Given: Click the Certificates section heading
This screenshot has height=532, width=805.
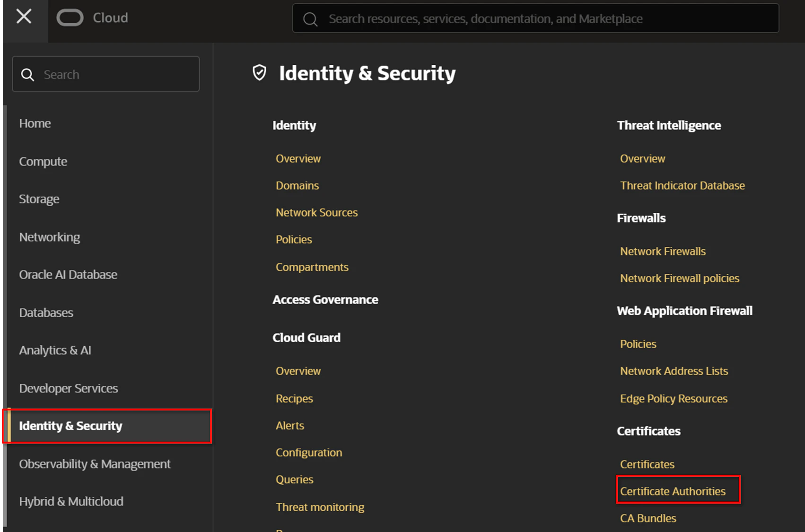Looking at the screenshot, I should coord(649,431).
